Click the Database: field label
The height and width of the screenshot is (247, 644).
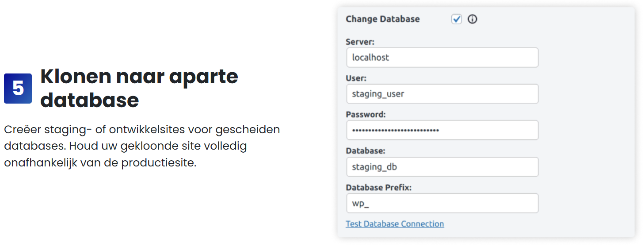click(366, 151)
